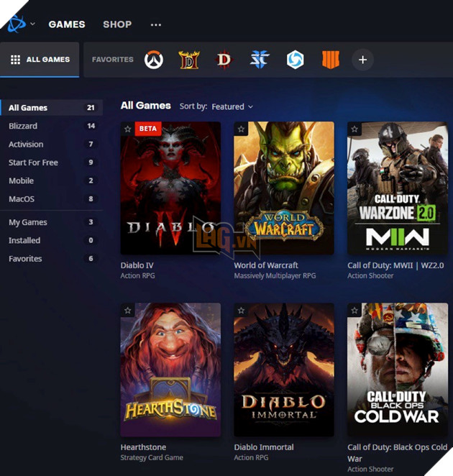Screen dimensions: 453x476
Task: Switch to the GAMES tab
Action: (67, 24)
